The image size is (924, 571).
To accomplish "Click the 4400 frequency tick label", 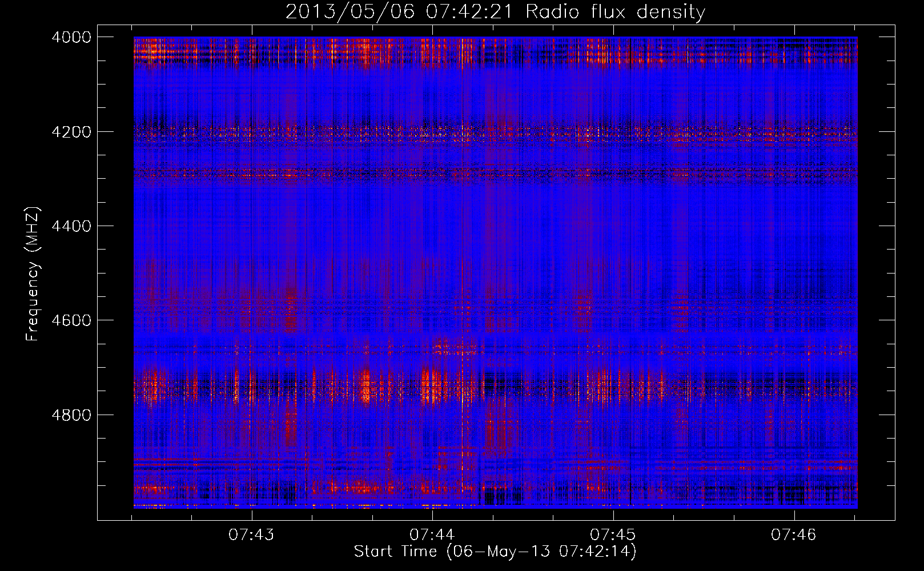I will [71, 226].
